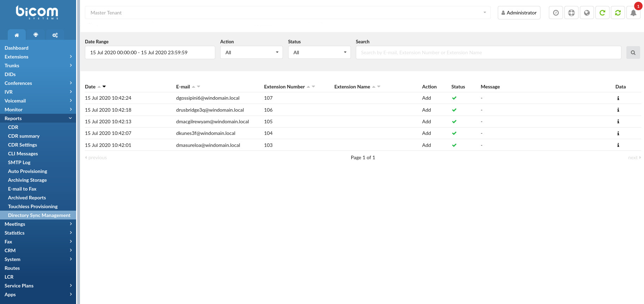The height and width of the screenshot is (304, 644).
Task: Open CLI Messages report
Action: click(x=38, y=154)
